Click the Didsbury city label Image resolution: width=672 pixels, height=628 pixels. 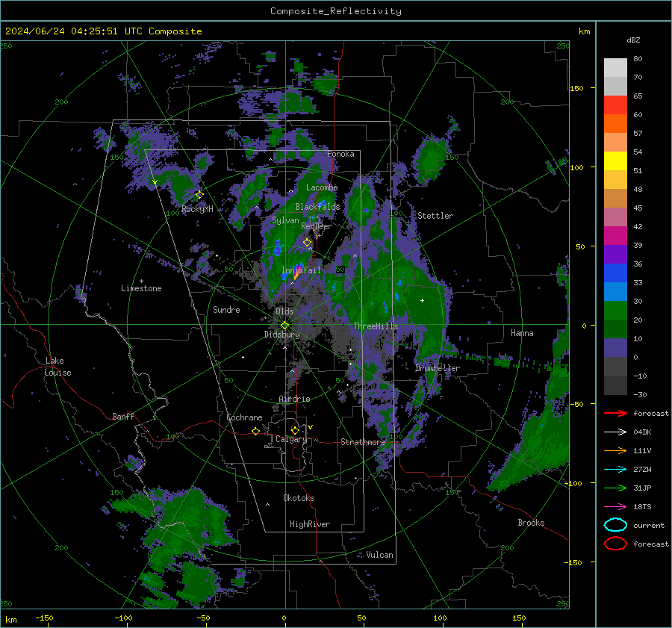tap(282, 335)
